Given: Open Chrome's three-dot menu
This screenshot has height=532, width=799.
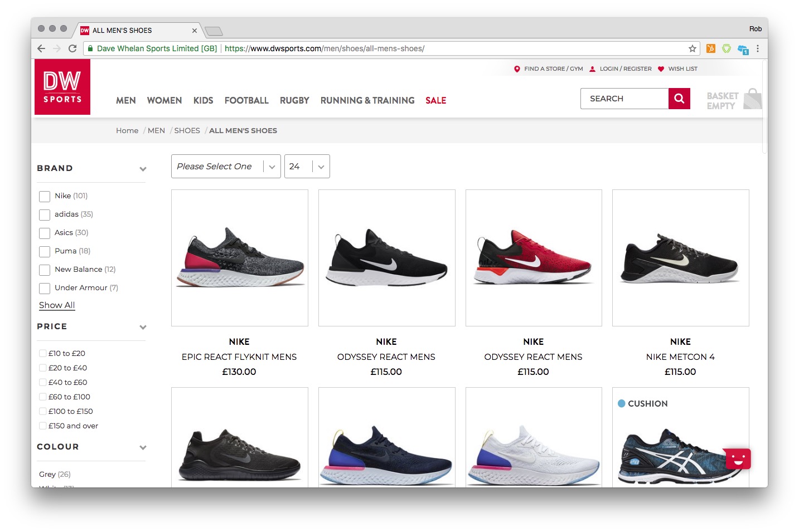Looking at the screenshot, I should pyautogui.click(x=757, y=48).
